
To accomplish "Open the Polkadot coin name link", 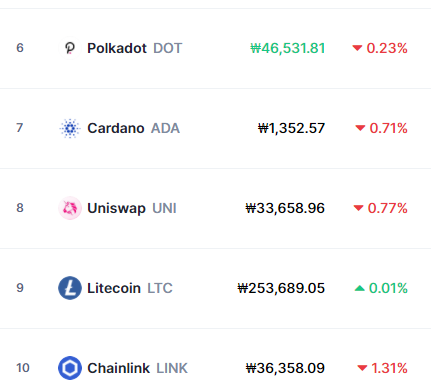I will (117, 48).
